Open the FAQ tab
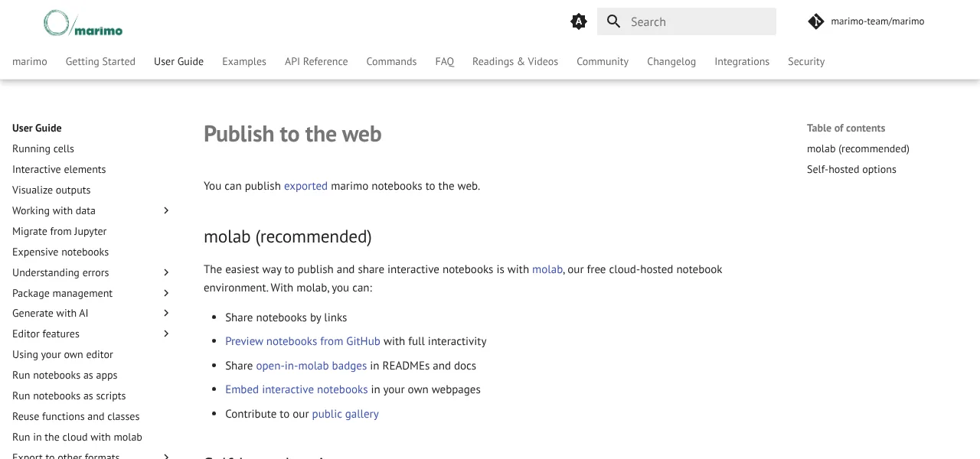 [x=445, y=61]
